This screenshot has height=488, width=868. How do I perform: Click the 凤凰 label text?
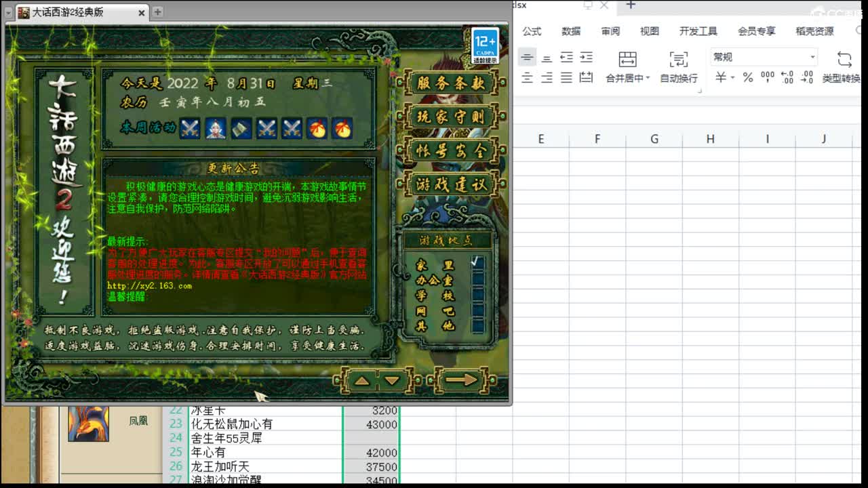tap(138, 421)
